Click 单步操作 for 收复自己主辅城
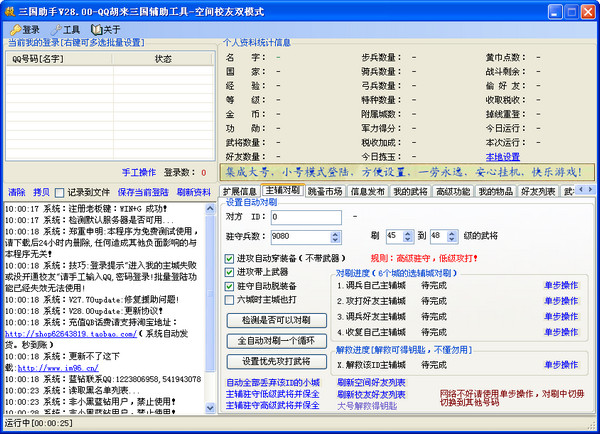The height and width of the screenshot is (434, 600). coord(561,332)
